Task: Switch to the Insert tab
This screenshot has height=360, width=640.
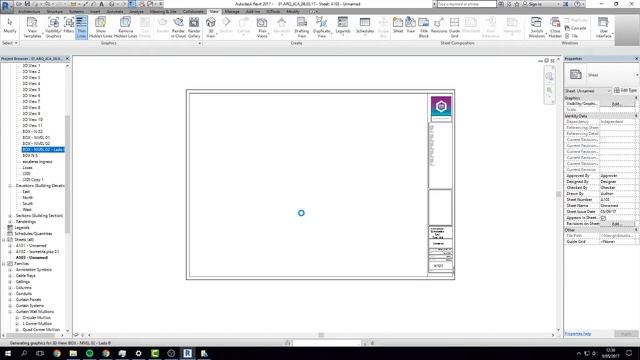Action: click(95, 11)
